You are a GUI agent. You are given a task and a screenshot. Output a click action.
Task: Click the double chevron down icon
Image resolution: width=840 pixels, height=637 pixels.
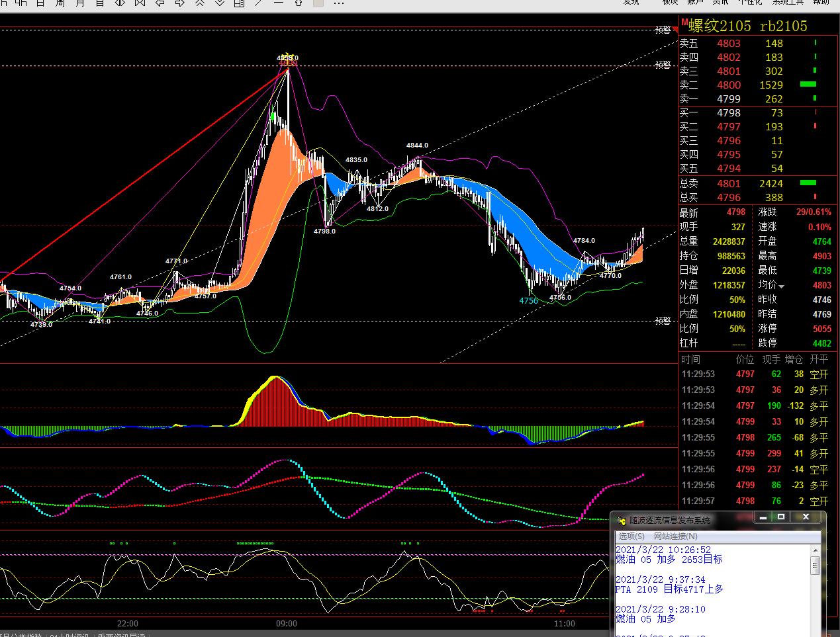click(x=219, y=3)
